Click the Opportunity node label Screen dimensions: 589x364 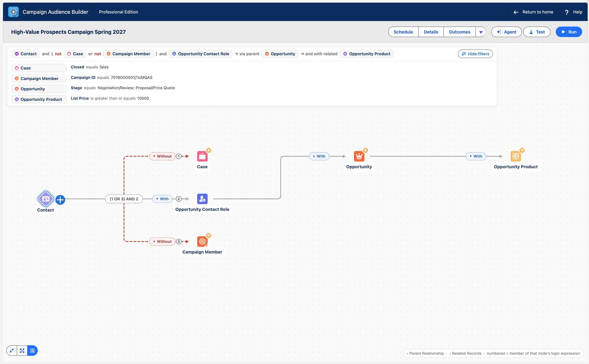[x=359, y=167]
